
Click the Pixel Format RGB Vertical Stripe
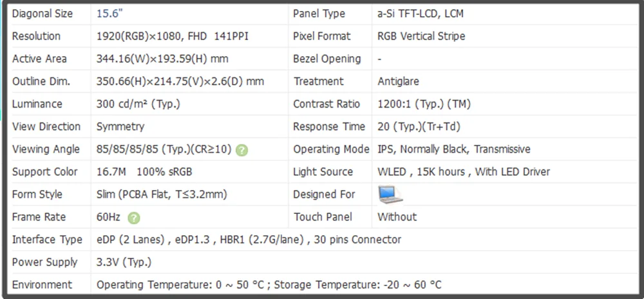click(x=421, y=36)
